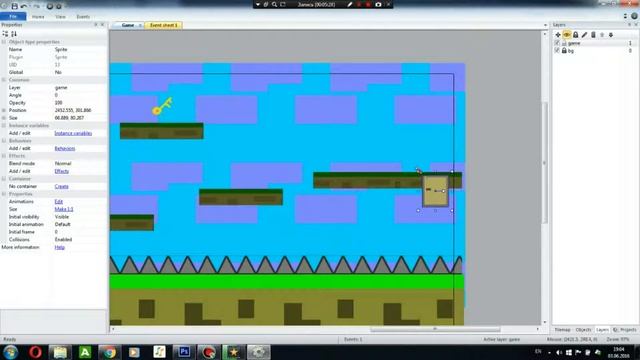The image size is (640, 360).
Task: Collapse the Object type properties section
Action: tap(4, 42)
